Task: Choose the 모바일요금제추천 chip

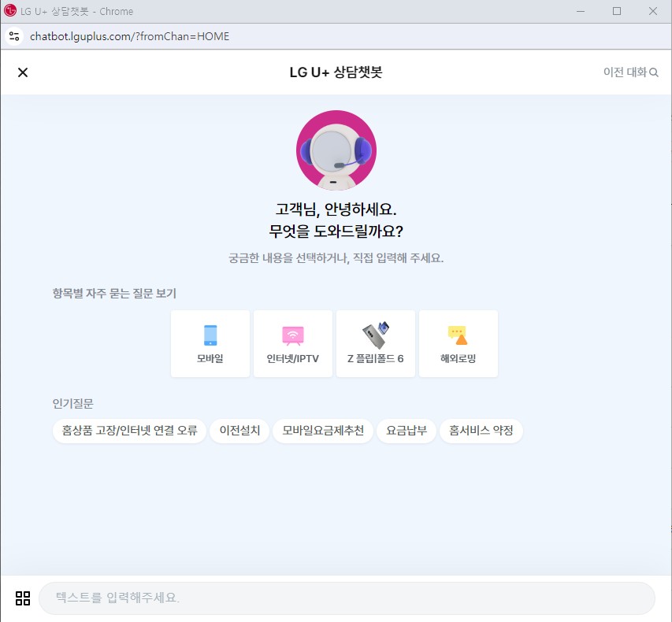Action: coord(323,431)
